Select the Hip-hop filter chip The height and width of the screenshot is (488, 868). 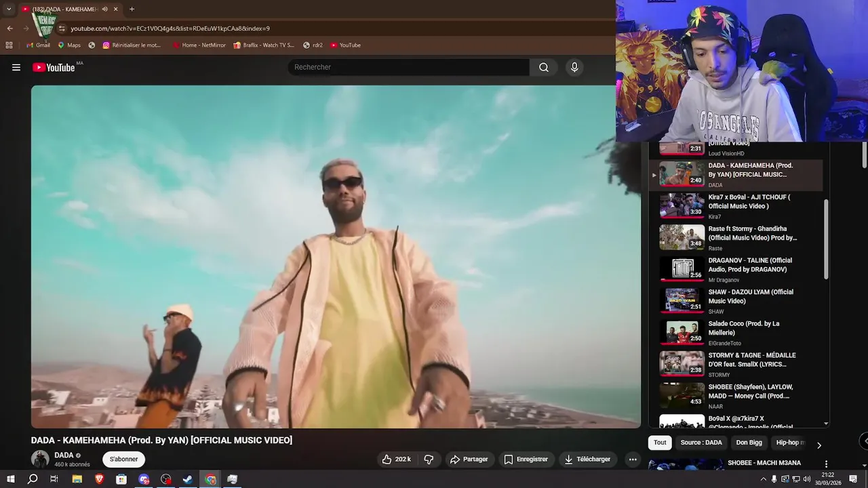789,443
